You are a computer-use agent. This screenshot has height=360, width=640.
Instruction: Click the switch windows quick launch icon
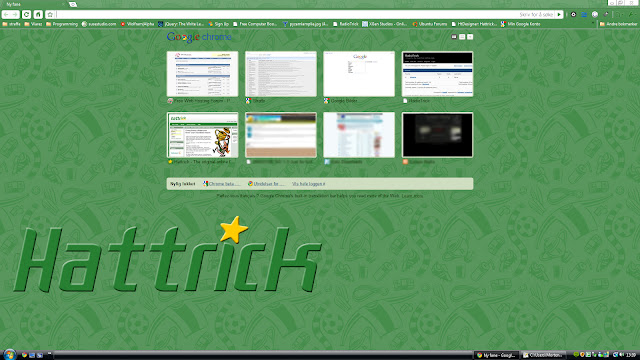click(40, 355)
